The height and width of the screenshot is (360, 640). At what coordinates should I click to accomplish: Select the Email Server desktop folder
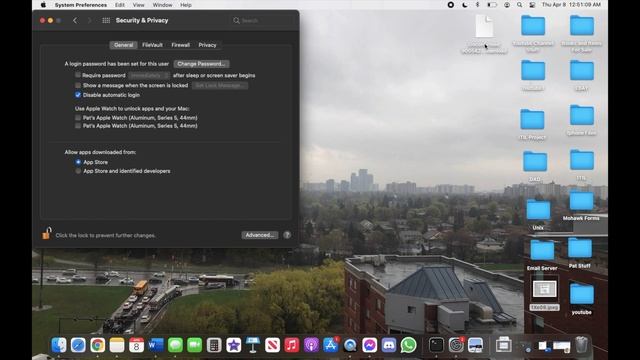542,254
